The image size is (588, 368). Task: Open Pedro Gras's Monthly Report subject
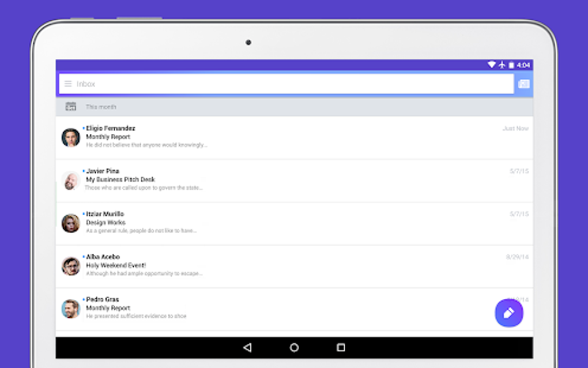pos(108,308)
